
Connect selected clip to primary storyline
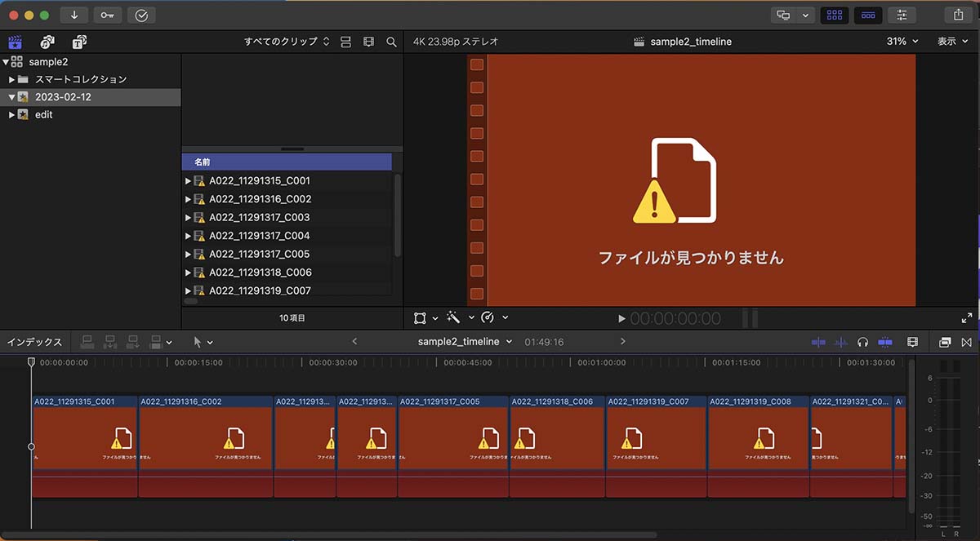87,342
